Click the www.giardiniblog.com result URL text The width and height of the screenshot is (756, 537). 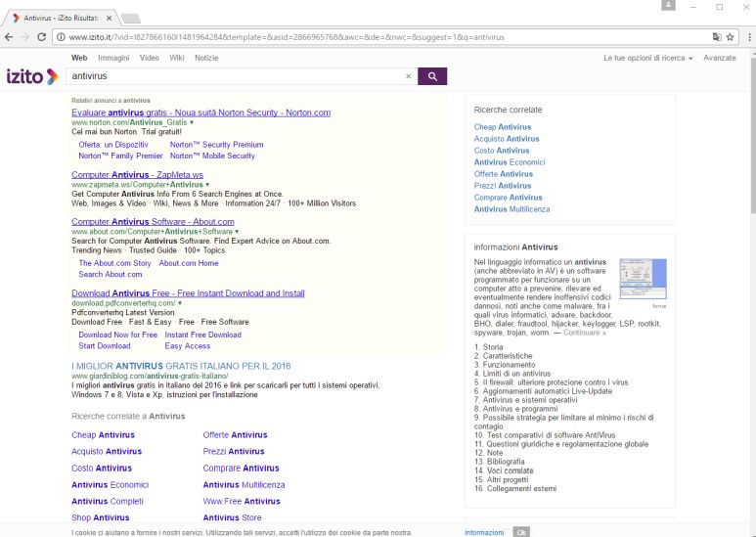[x=150, y=376]
